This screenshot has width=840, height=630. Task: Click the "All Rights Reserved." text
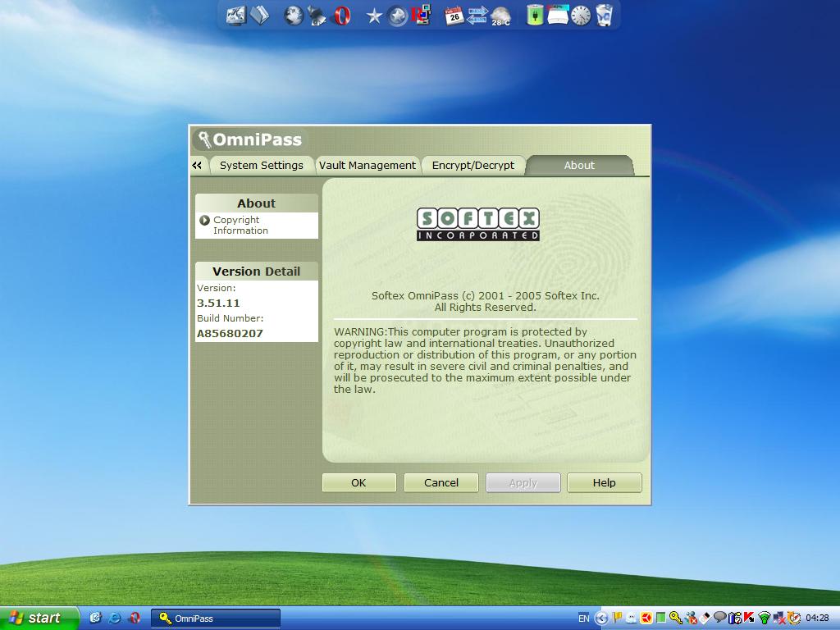coord(486,308)
